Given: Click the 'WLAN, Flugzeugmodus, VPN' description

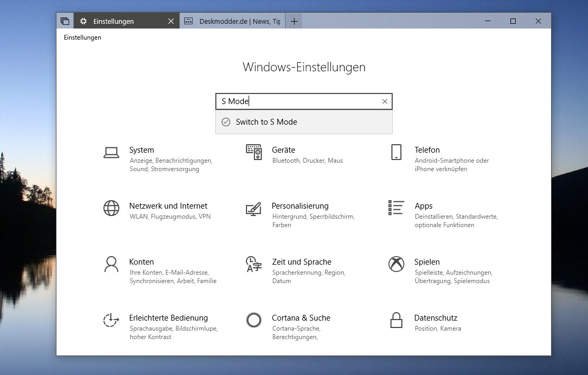Looking at the screenshot, I should [170, 217].
